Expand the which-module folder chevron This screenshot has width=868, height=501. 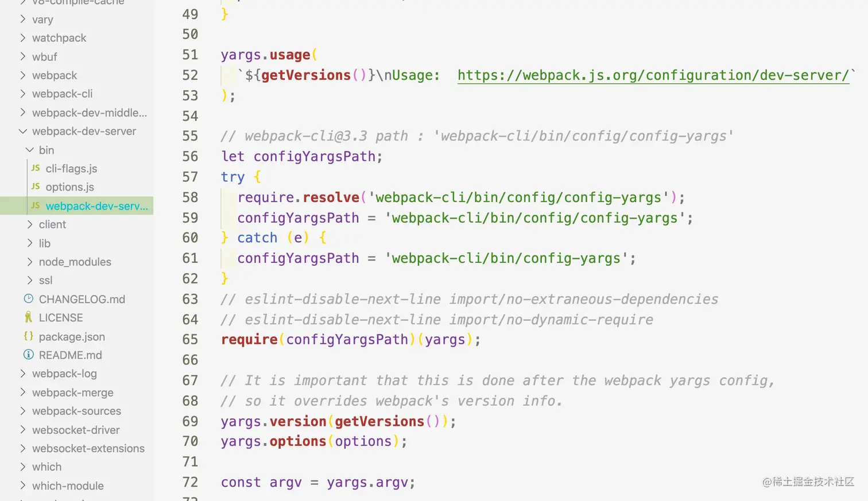click(22, 486)
